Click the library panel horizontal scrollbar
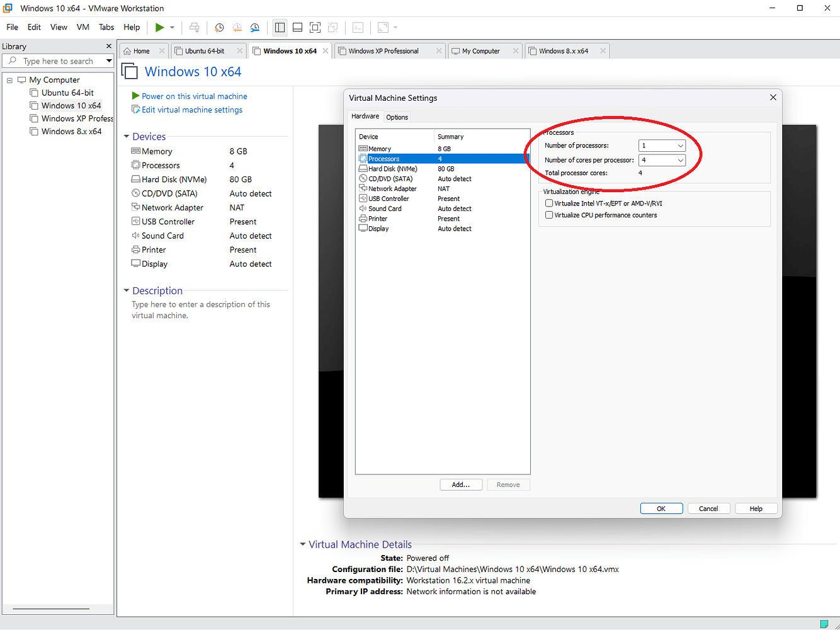The width and height of the screenshot is (840, 630). pos(51,609)
